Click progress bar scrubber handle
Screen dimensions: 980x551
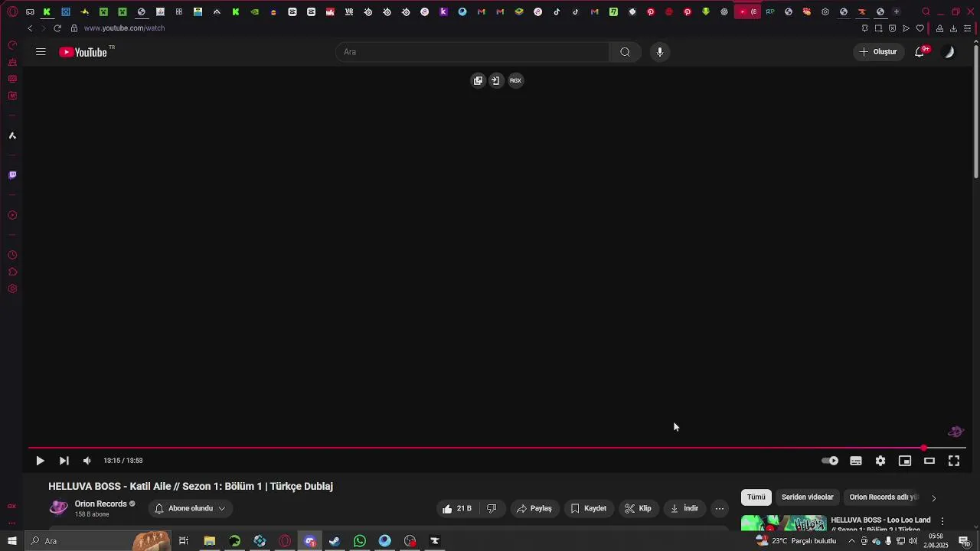point(924,448)
